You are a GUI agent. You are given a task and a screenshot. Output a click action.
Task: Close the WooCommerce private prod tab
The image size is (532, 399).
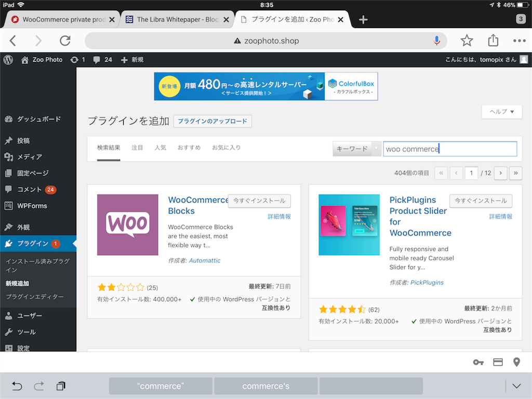(112, 20)
